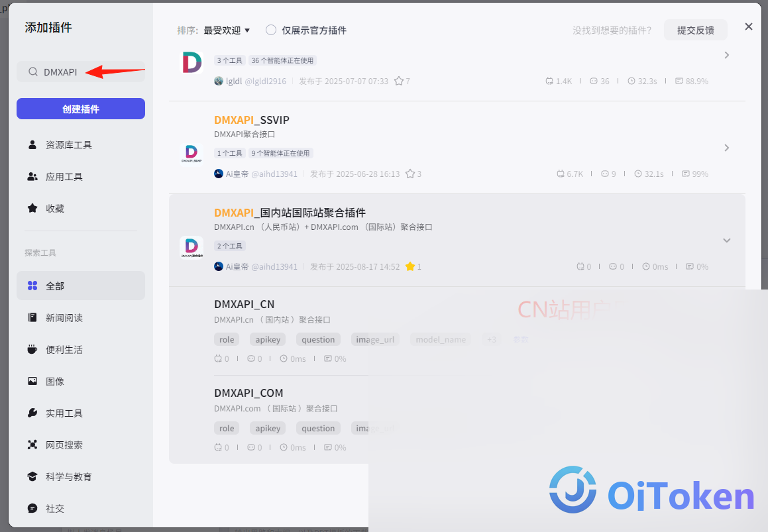Screen dimensions: 768x532
Task: Toggle 仅展示官方插件 radio option
Action: 271,30
